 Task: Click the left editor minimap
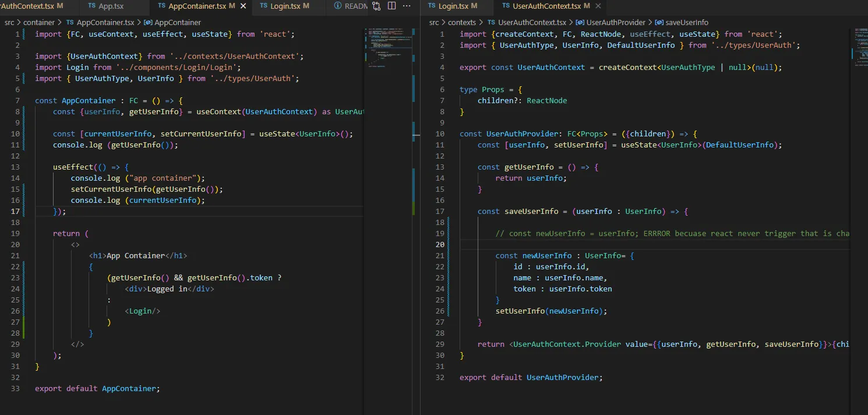pos(389,47)
